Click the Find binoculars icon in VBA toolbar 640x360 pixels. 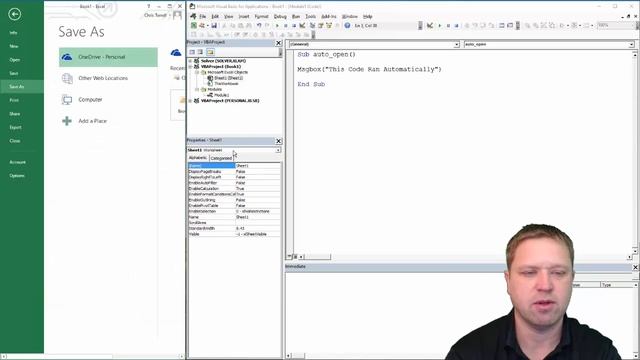click(x=249, y=25)
